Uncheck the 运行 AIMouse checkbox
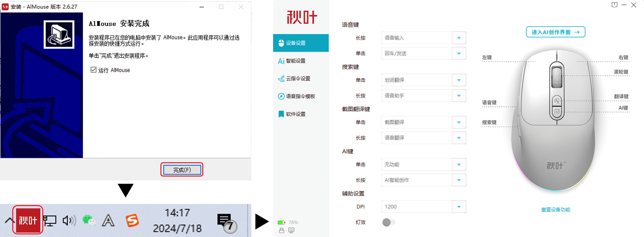The width and height of the screenshot is (644, 237). coord(93,70)
